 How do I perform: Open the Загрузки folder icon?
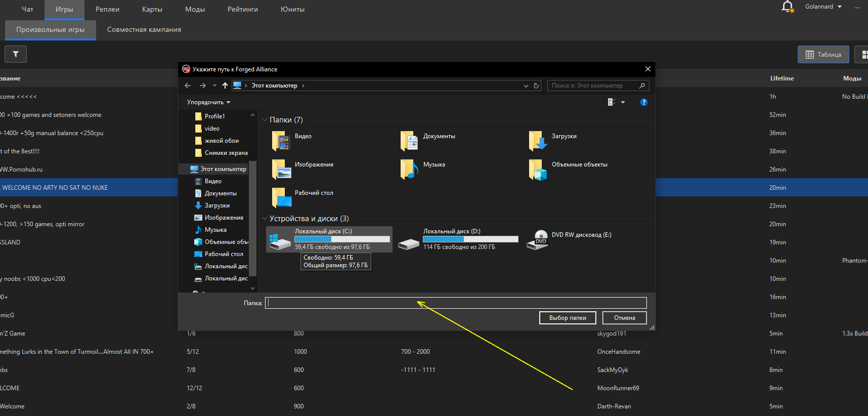click(x=538, y=141)
